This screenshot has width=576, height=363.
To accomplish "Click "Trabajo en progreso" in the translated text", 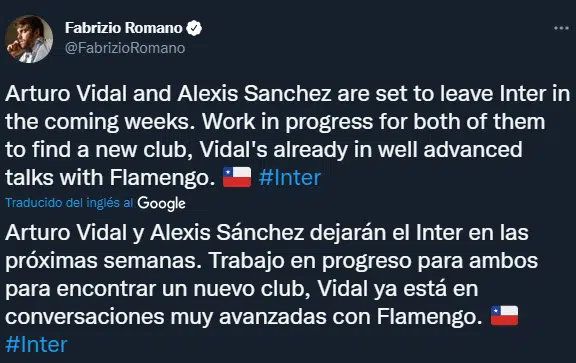I will tap(311, 261).
